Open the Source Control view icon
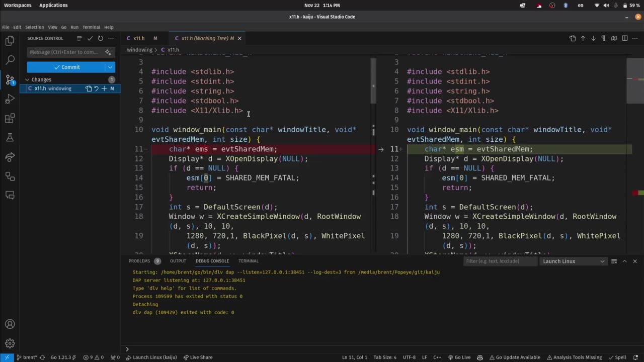This screenshot has width=644, height=362. (x=10, y=79)
